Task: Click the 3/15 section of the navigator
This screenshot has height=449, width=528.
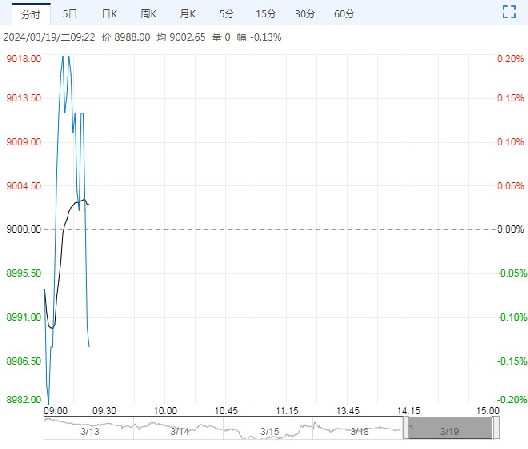Action: coord(268,428)
